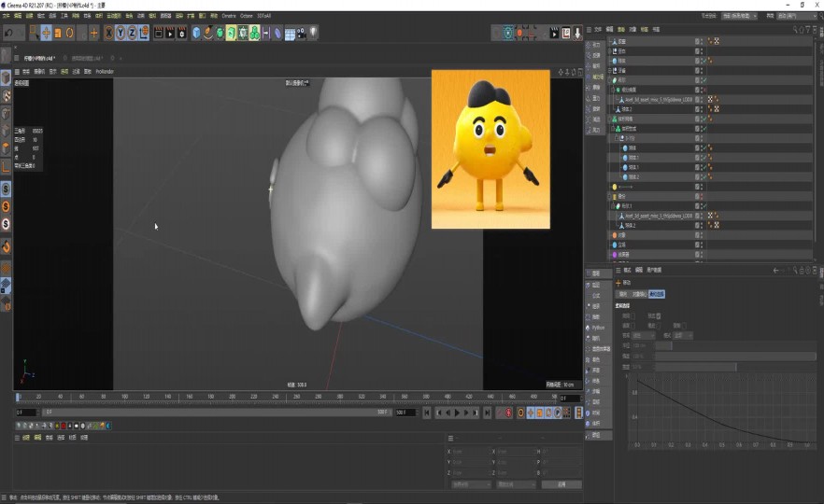The image size is (824, 504).
Task: Toggle the position keyframe icon
Action: coord(531,413)
